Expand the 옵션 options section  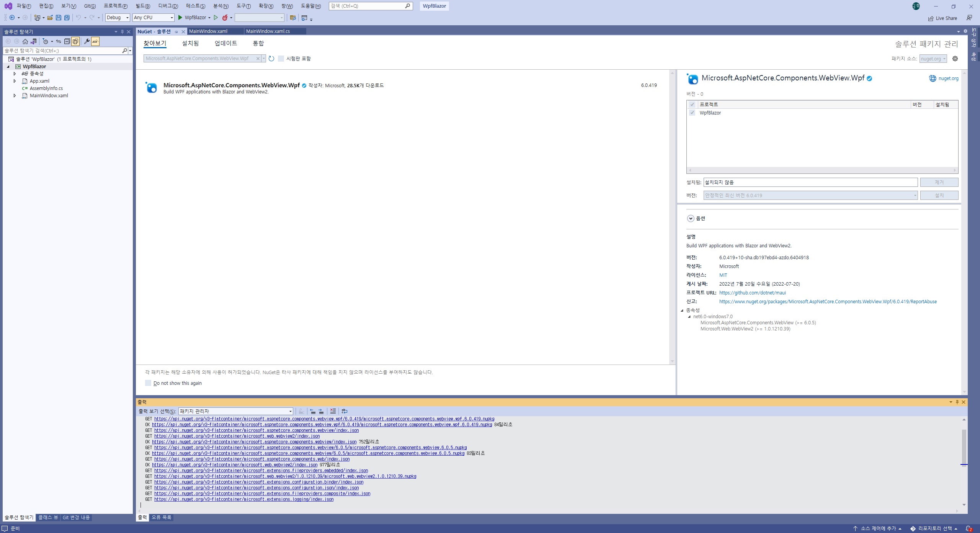point(691,218)
